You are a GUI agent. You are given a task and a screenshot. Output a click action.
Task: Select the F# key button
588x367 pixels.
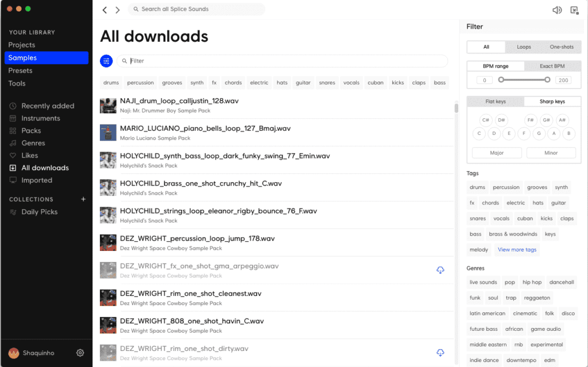coord(530,120)
